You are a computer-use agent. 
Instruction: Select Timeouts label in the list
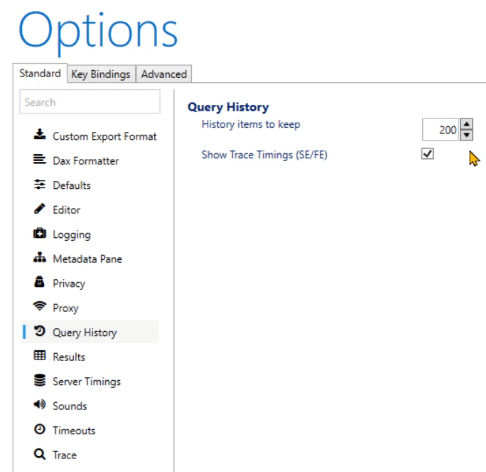[x=74, y=431]
